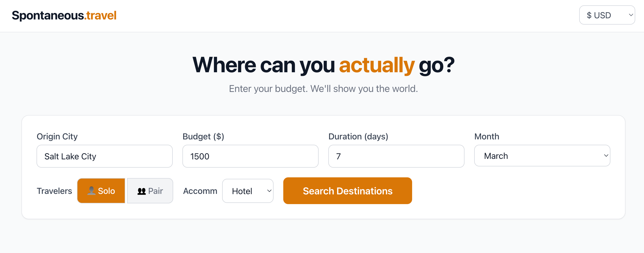Select the Solo traveler option
This screenshot has width=644, height=253.
coord(101,191)
